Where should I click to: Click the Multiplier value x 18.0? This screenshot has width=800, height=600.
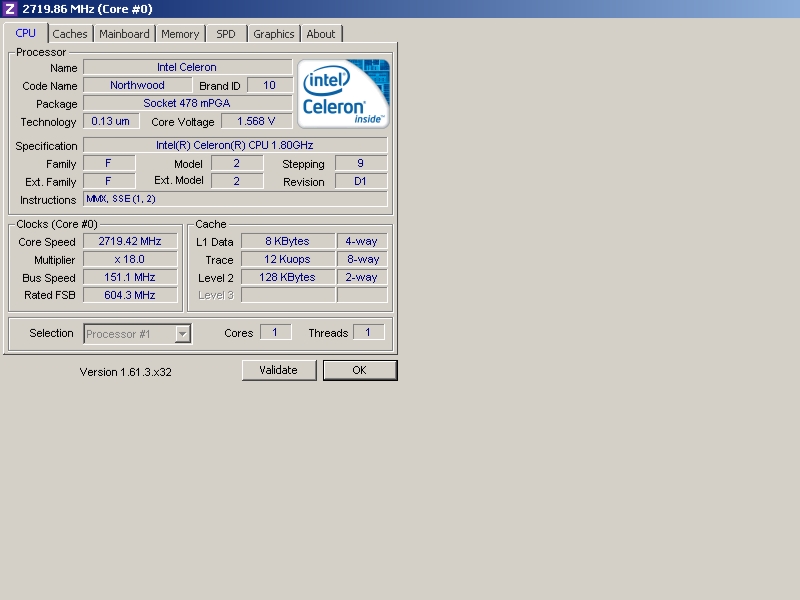(x=130, y=259)
